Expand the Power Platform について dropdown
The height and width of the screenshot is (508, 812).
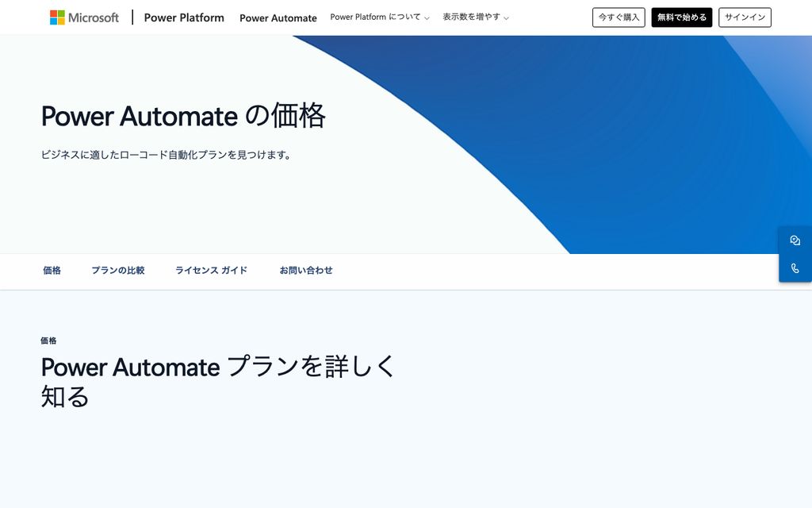pyautogui.click(x=380, y=17)
